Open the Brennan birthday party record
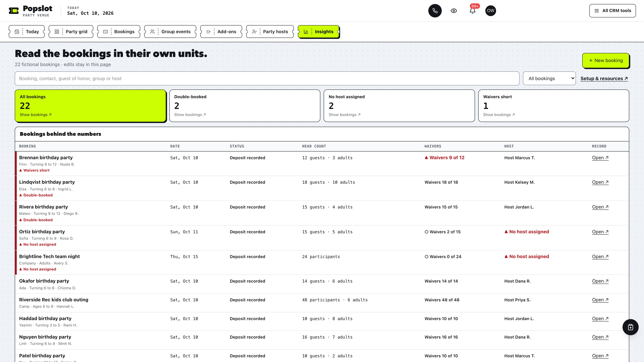Image resolution: width=644 pixels, height=362 pixels. pyautogui.click(x=600, y=158)
